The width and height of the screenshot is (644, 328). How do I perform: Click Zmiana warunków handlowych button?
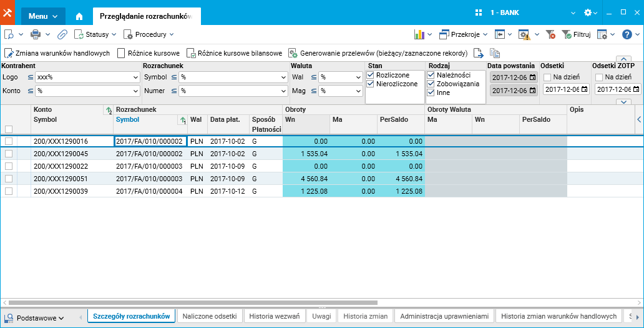(x=57, y=53)
